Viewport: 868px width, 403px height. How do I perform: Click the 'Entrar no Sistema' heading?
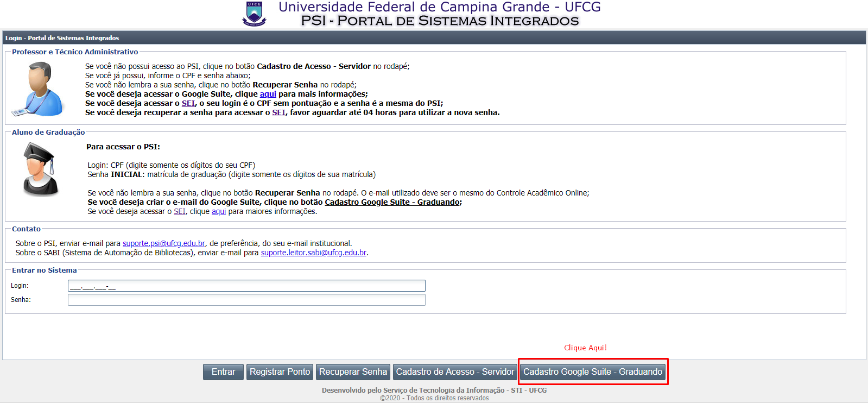click(45, 270)
